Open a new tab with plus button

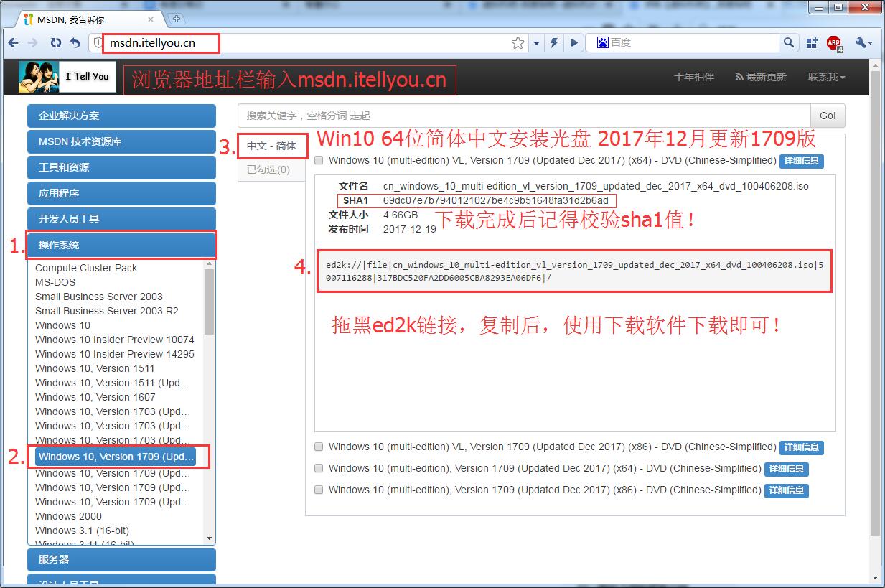point(177,18)
